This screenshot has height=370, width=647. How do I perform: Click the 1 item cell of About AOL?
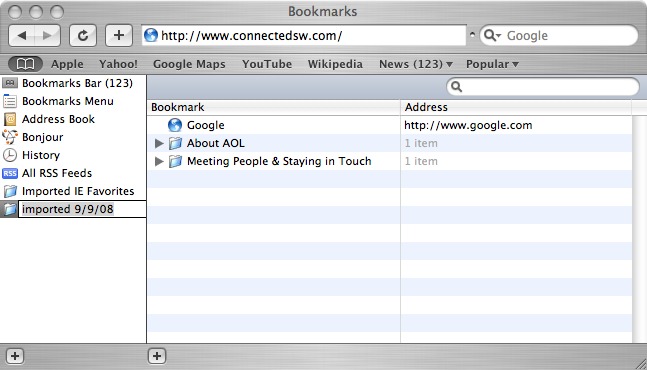tap(421, 143)
